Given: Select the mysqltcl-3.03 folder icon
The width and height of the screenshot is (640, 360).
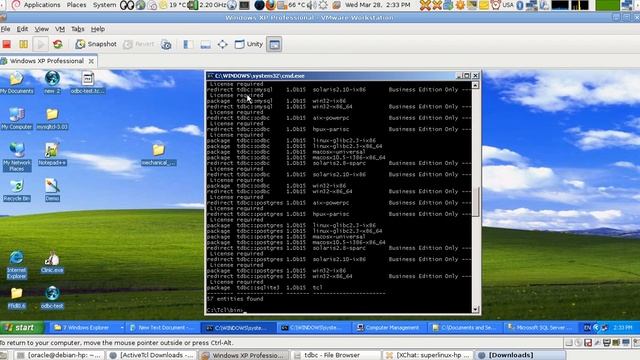Looking at the screenshot, I should 52,118.
